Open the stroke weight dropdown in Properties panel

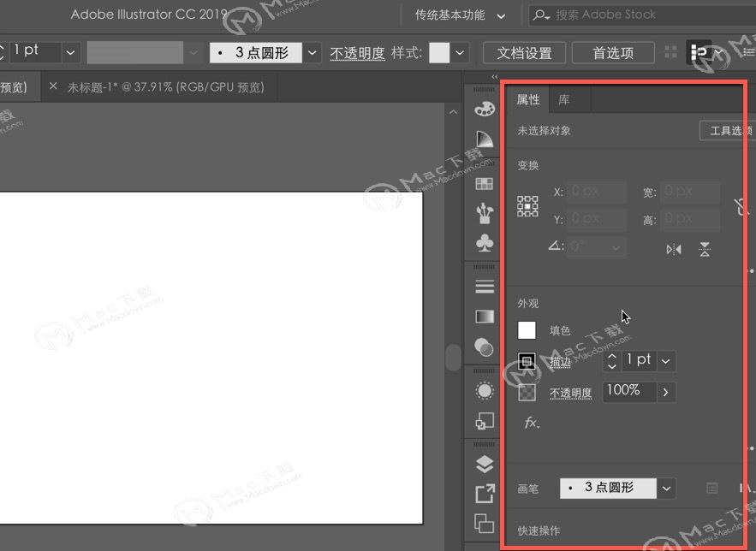(x=666, y=361)
